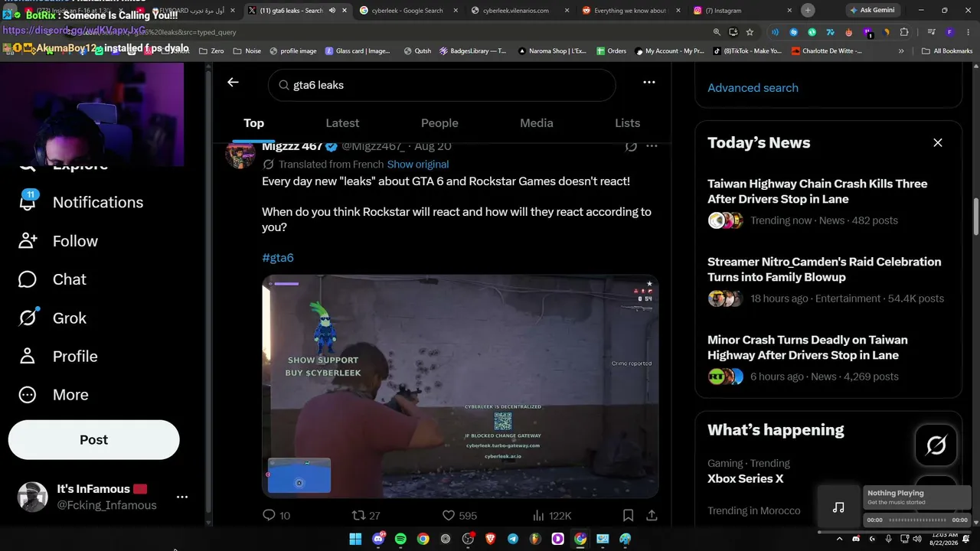This screenshot has height=551, width=980.
Task: Mute the gta6 leaks tab audio
Action: click(332, 11)
